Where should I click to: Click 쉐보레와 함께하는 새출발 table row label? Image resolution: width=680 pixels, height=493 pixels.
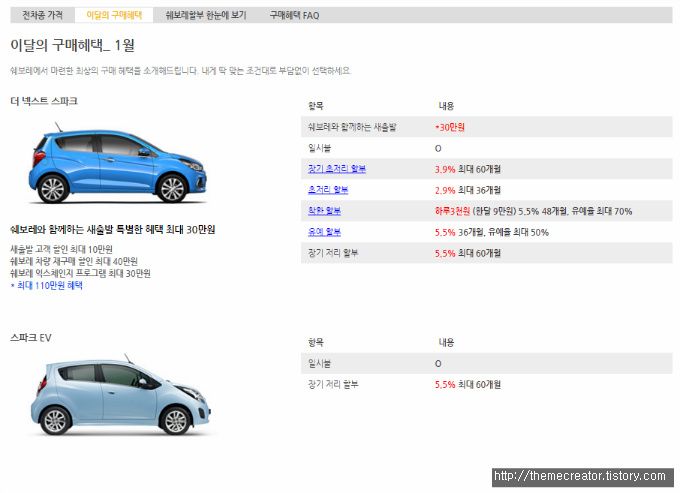[x=352, y=127]
